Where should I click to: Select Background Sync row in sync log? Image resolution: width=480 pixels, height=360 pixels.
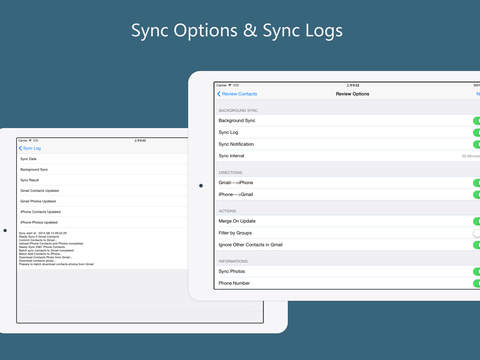[102, 170]
